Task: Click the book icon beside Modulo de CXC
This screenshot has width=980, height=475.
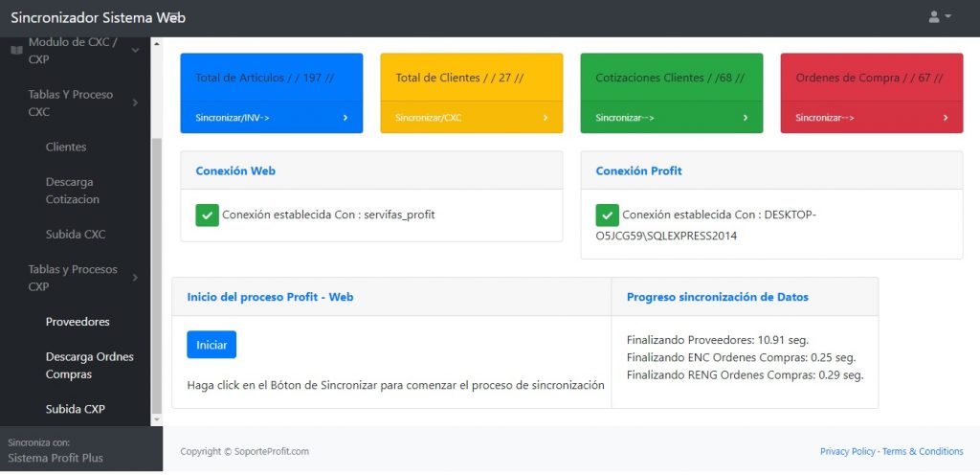Action: (x=16, y=50)
